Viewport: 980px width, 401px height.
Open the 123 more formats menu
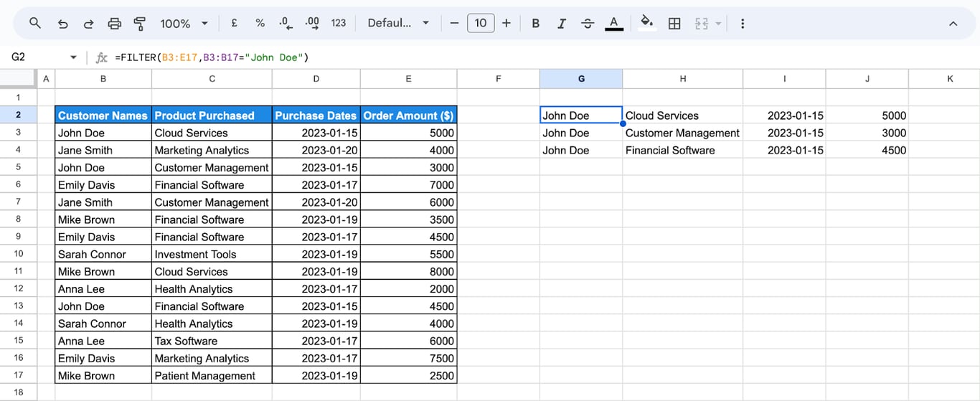click(339, 23)
